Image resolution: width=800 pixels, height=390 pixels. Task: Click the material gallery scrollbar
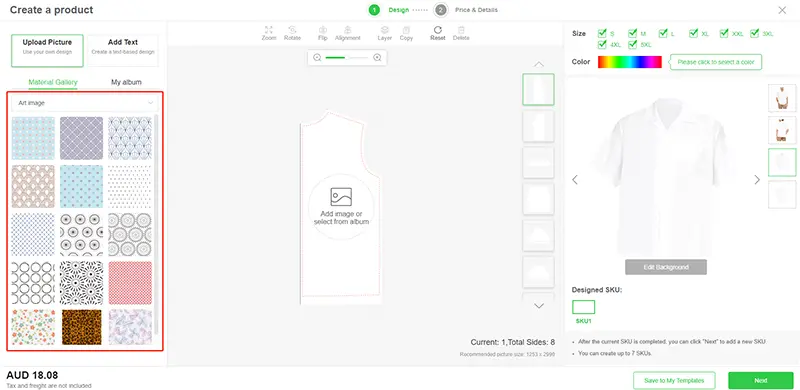pyautogui.click(x=156, y=225)
